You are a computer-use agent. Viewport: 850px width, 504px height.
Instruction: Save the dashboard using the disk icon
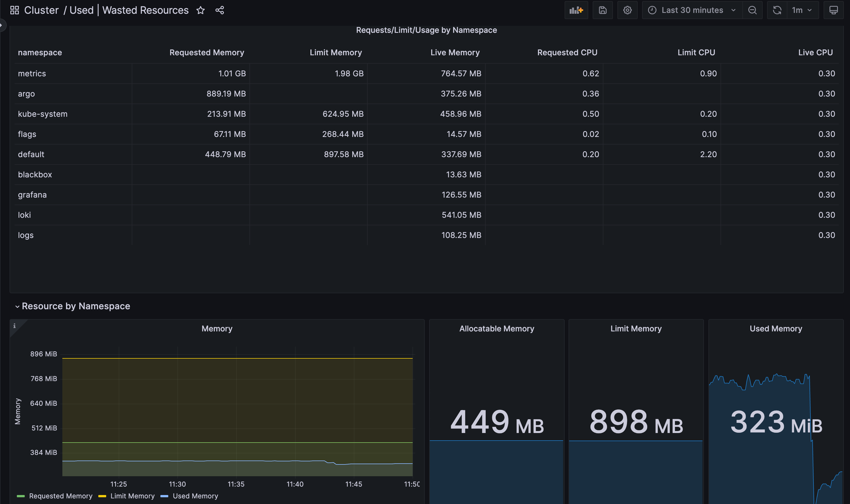click(602, 10)
